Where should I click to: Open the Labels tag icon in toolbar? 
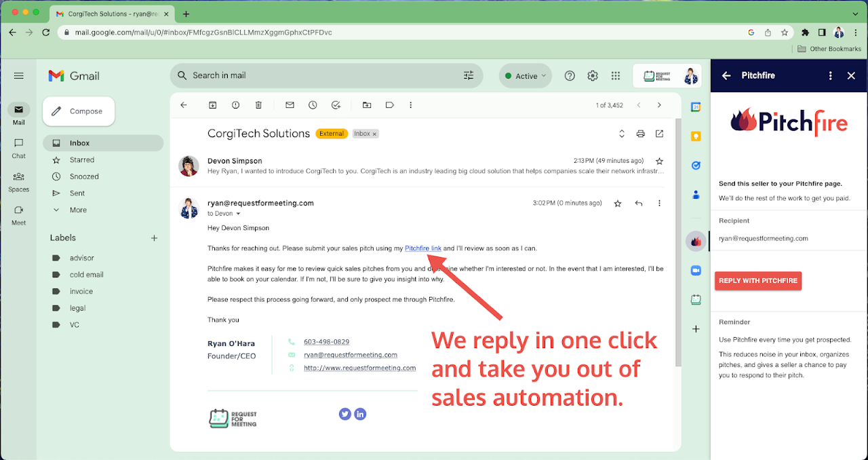390,105
